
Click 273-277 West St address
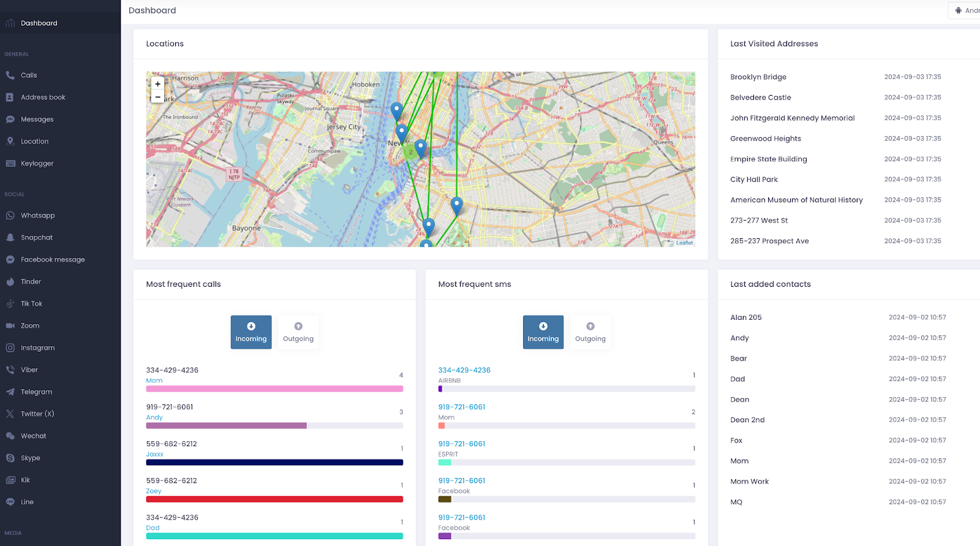point(759,221)
